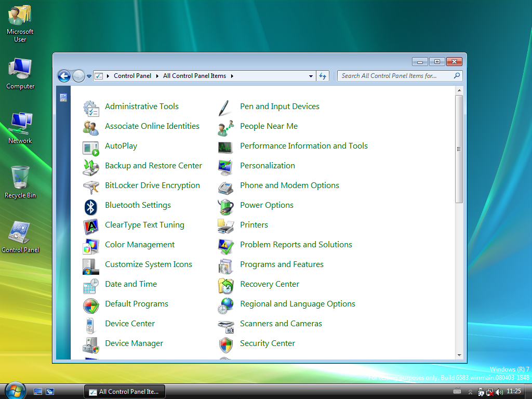Click the Control Panel sidebar icon
Viewport: 532px width, 399px height.
pyautogui.click(x=63, y=98)
